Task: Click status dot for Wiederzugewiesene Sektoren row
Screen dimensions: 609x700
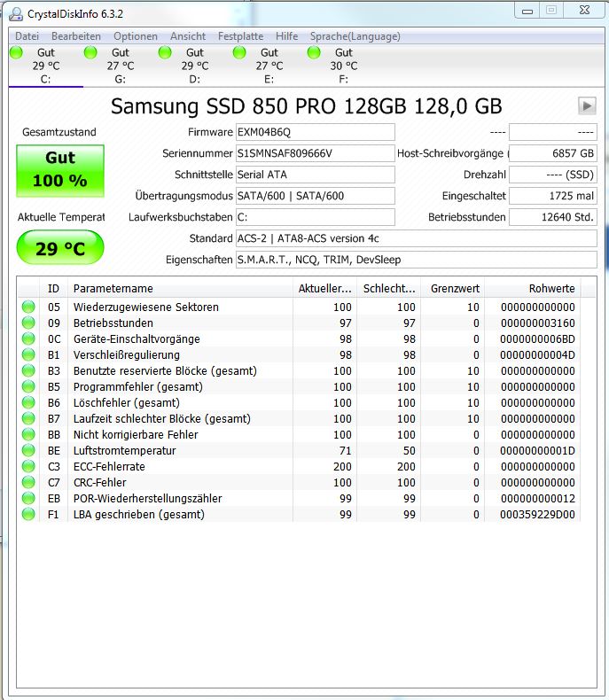Action: [x=28, y=307]
